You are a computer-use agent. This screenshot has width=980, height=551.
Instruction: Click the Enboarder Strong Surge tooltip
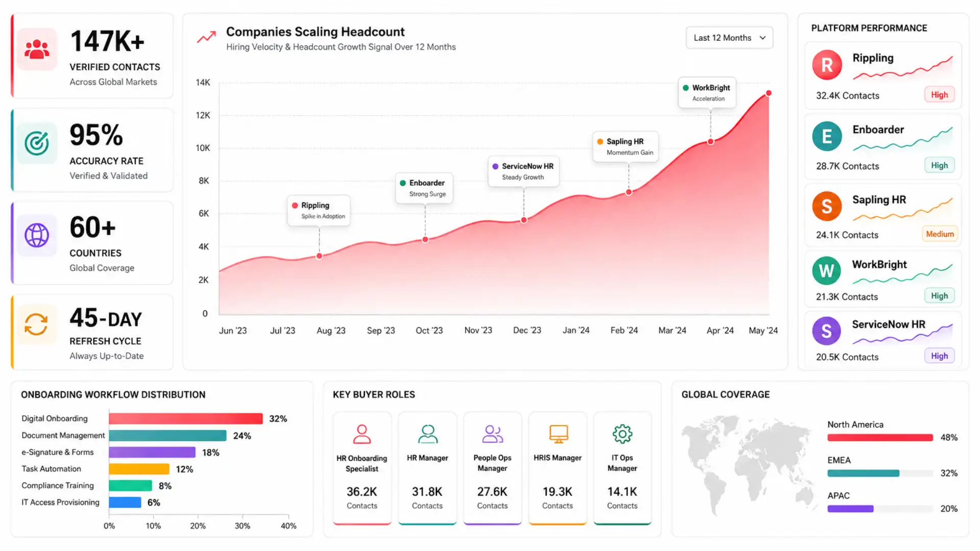pyautogui.click(x=424, y=188)
